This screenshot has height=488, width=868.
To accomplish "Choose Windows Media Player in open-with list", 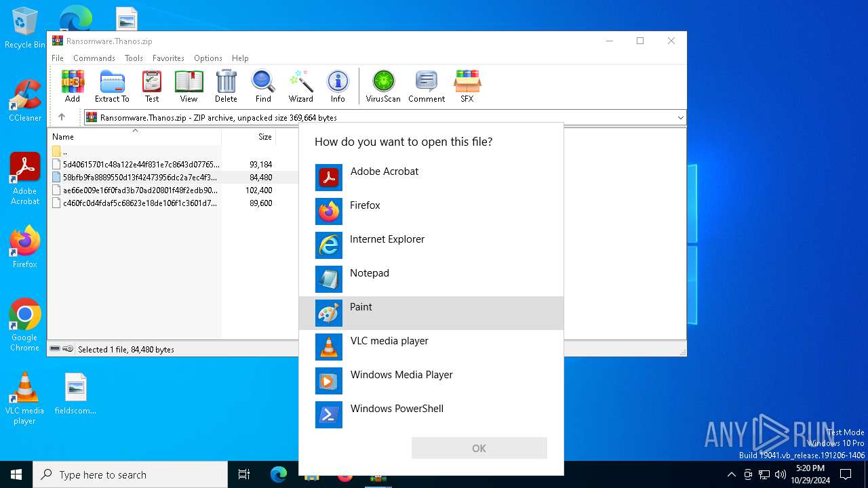I will [x=431, y=381].
